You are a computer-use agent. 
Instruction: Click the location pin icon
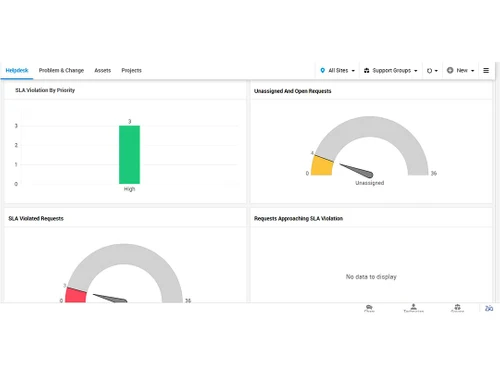pos(322,70)
